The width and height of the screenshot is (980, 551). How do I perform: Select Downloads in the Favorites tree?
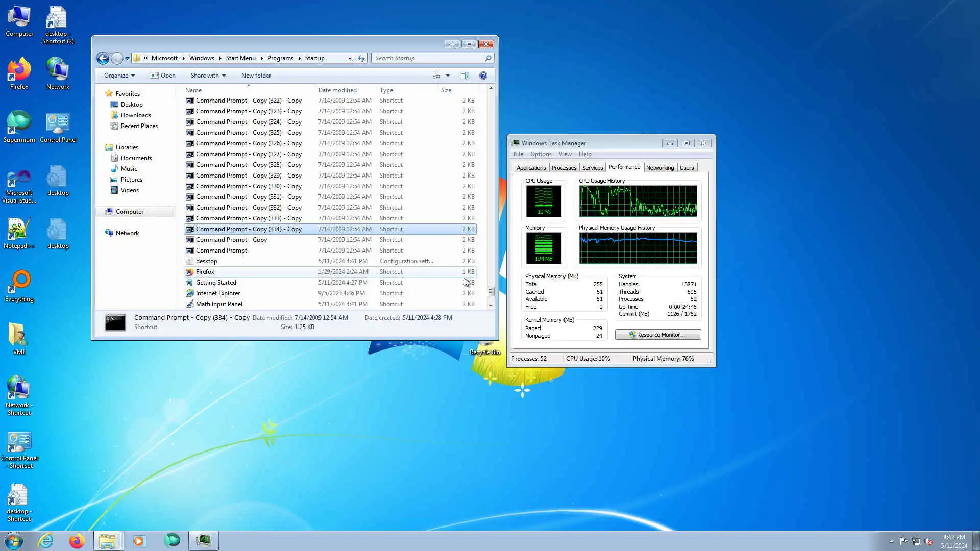point(136,115)
